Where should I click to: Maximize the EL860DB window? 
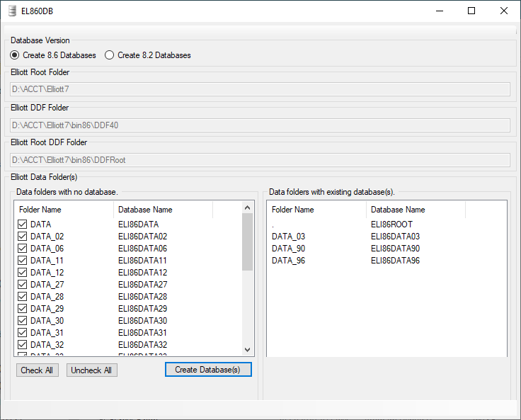pyautogui.click(x=471, y=11)
